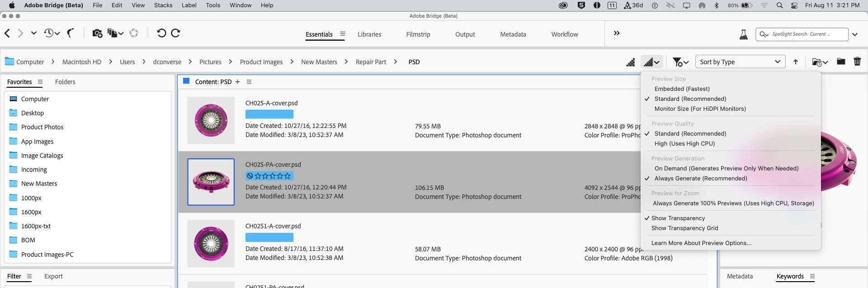The width and height of the screenshot is (868, 288).
Task: Expand chevron after Repair Part in path
Action: click(395, 61)
